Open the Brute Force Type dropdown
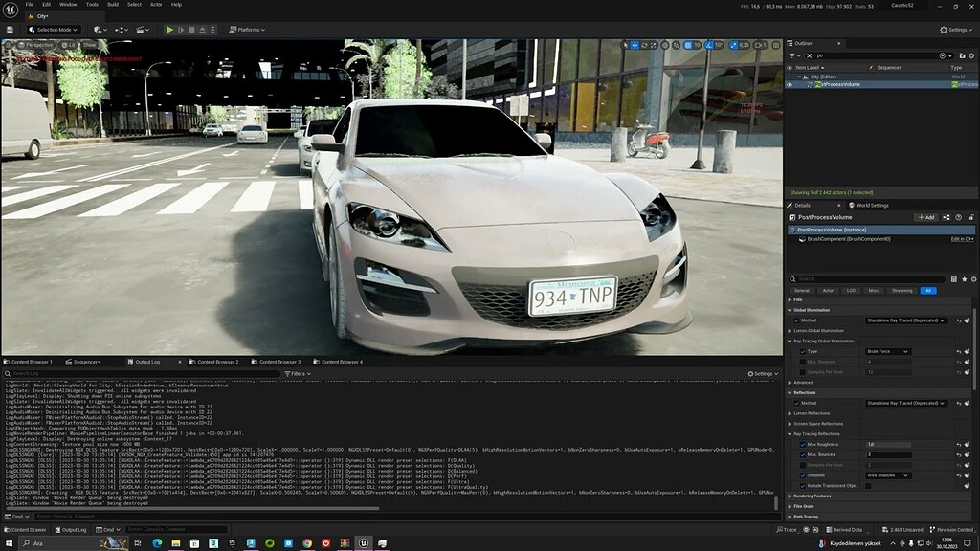Image resolution: width=980 pixels, height=551 pixels. [x=887, y=351]
